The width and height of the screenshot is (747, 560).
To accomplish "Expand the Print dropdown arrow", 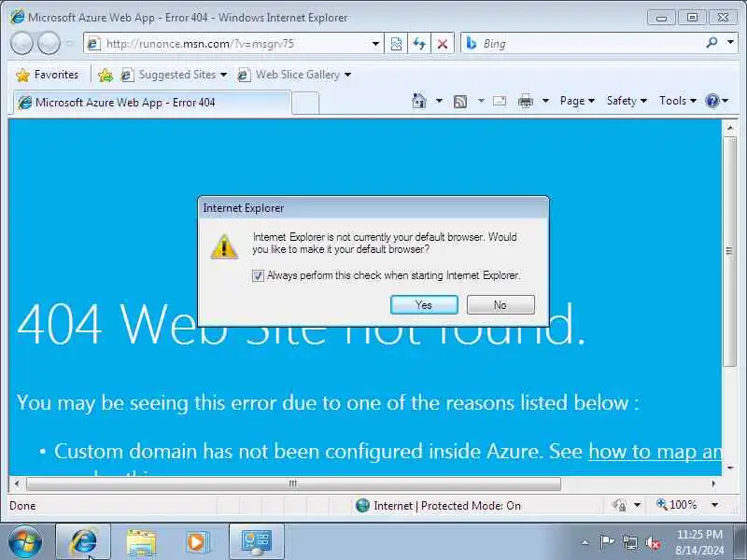I will 546,101.
